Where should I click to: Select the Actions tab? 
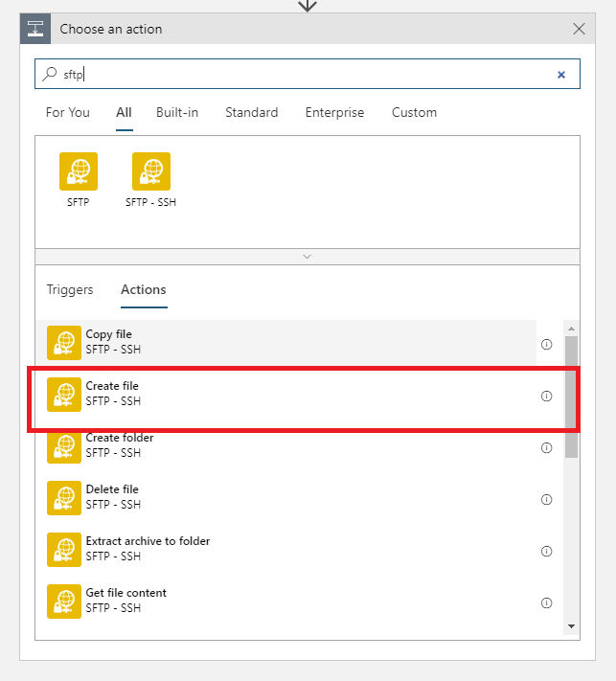[x=144, y=289]
